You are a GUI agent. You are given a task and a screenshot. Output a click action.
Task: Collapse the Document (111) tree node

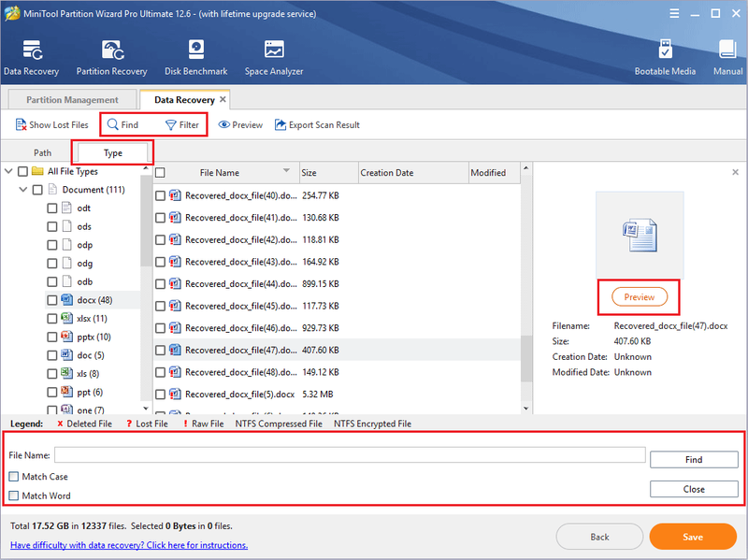click(22, 190)
